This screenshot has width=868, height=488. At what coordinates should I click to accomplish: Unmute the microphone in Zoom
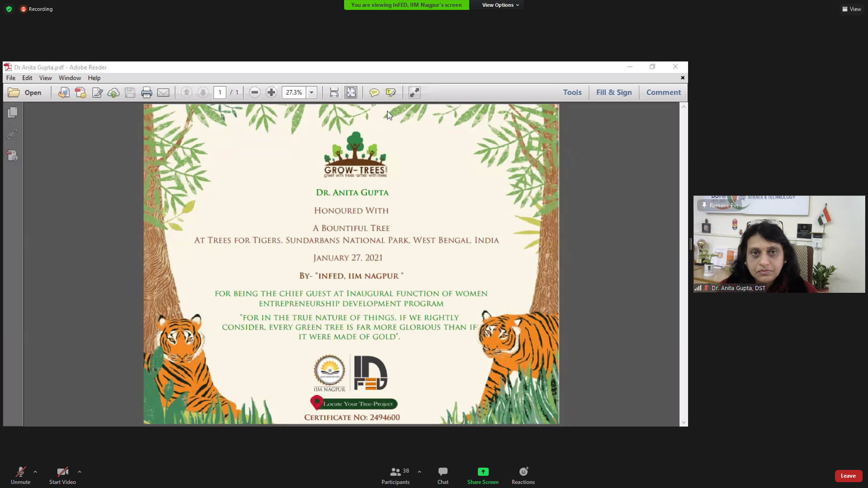tap(20, 476)
